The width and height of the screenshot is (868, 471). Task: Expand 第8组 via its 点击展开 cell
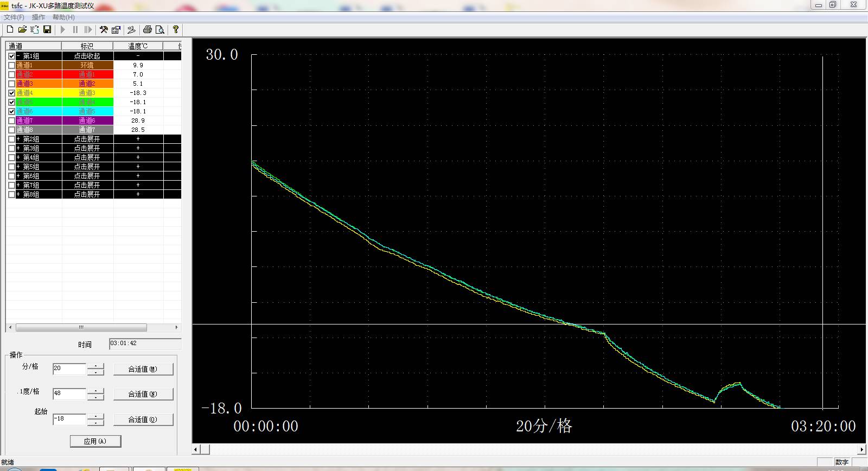point(87,194)
